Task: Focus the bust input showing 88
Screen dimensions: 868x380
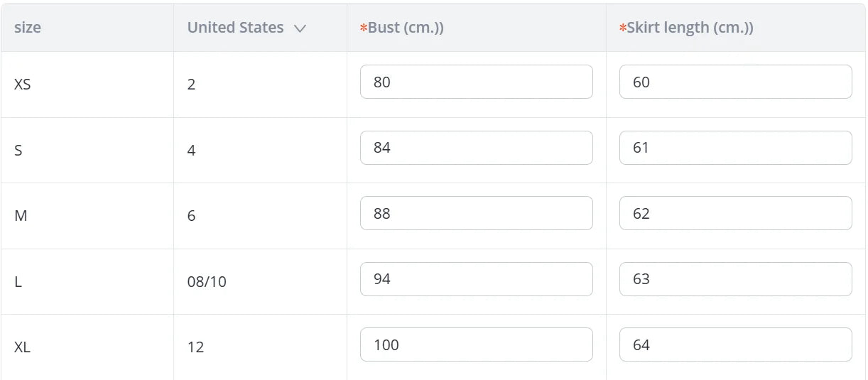Action: click(476, 213)
